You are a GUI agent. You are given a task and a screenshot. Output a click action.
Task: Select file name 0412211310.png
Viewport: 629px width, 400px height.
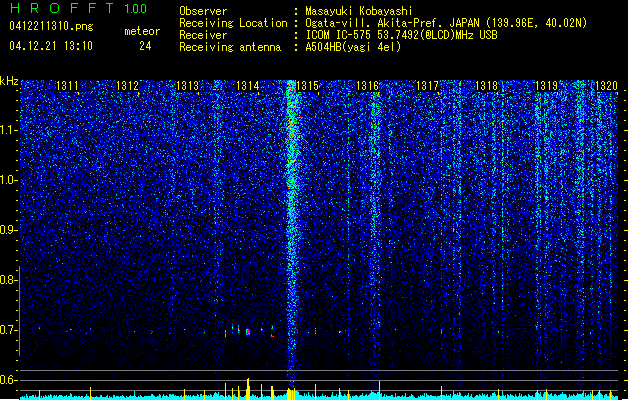(51, 26)
